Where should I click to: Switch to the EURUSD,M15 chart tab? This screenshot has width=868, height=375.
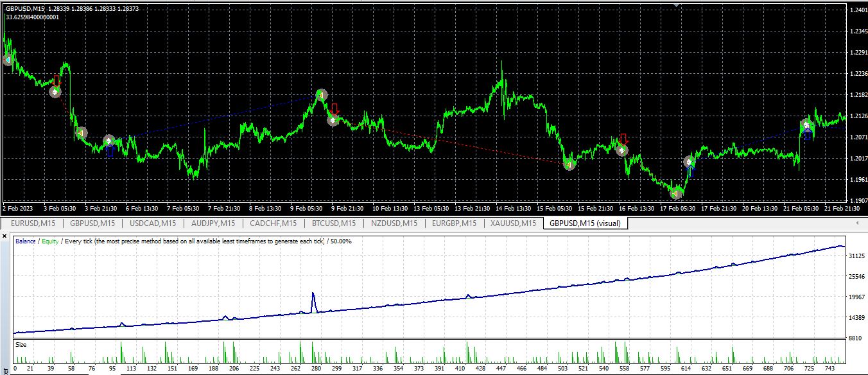[31, 223]
